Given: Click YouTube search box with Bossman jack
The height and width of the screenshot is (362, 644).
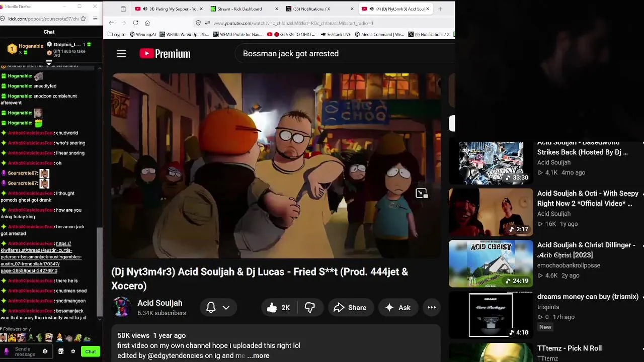Looking at the screenshot, I should [x=345, y=53].
